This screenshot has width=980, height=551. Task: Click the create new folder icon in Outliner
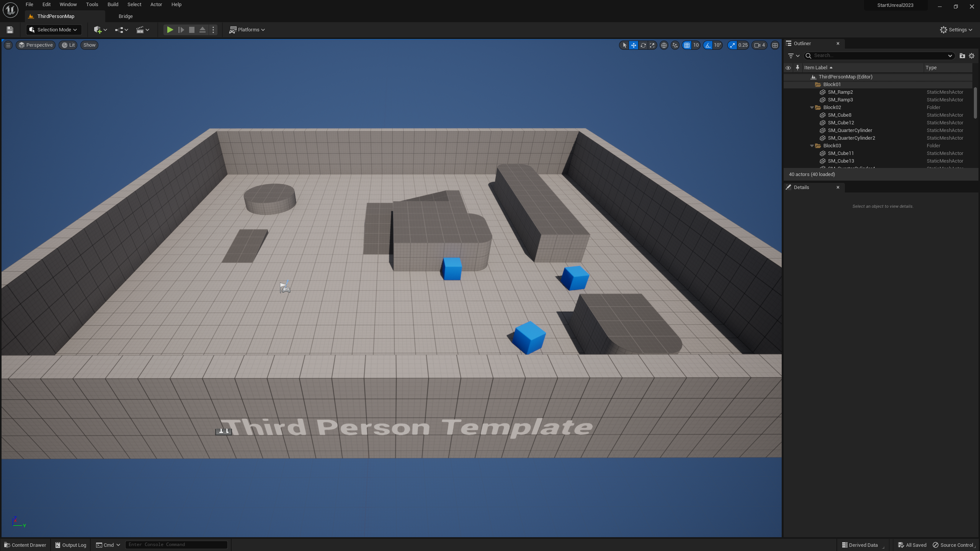pos(962,56)
